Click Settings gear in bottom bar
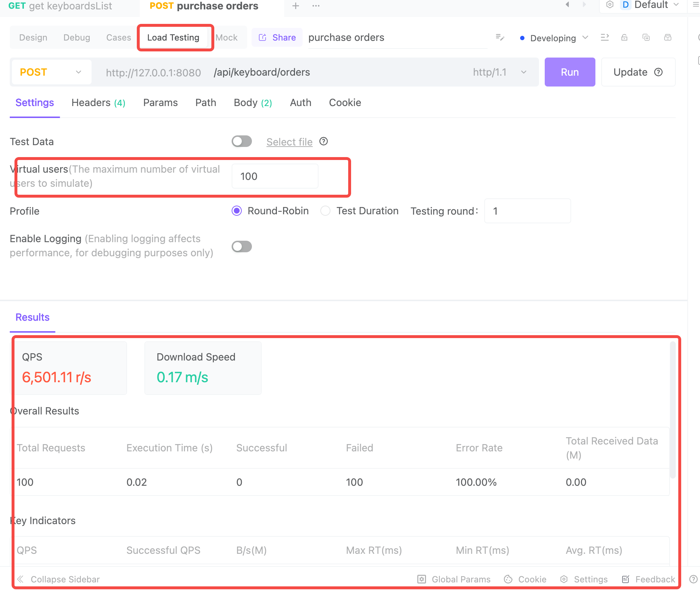Viewport: 700px width, 590px height. click(564, 579)
